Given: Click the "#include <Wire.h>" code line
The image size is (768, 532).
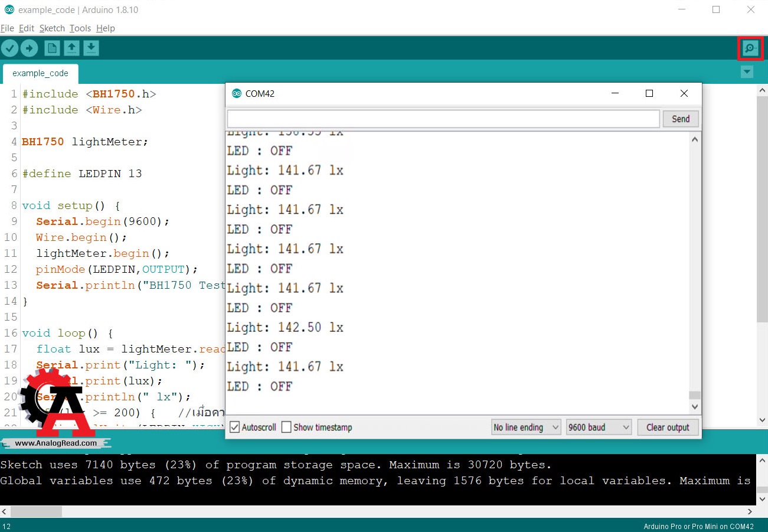Looking at the screenshot, I should point(82,110).
